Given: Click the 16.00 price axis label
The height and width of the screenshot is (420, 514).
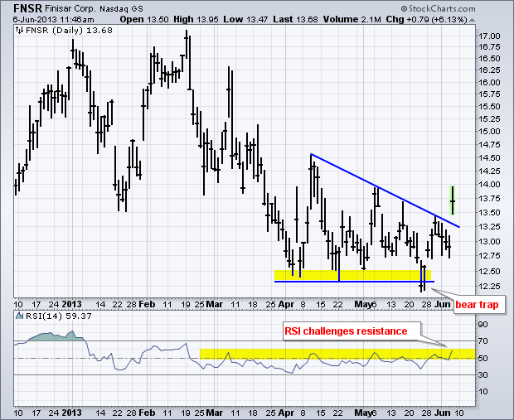Looking at the screenshot, I should point(489,83).
